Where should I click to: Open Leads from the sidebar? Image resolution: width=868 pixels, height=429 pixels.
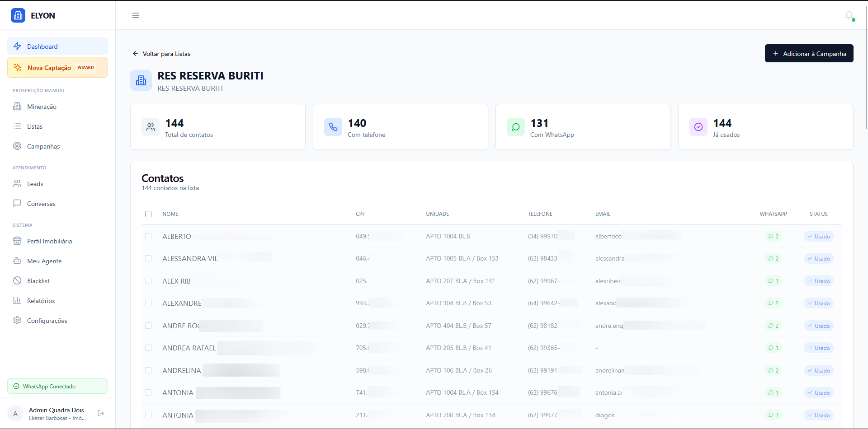35,184
